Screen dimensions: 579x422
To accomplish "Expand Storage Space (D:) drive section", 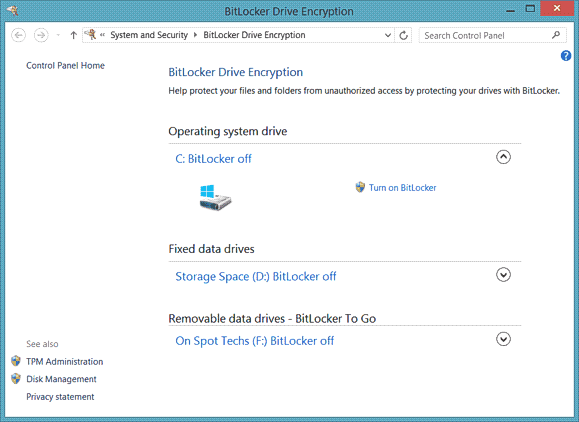I will [503, 275].
